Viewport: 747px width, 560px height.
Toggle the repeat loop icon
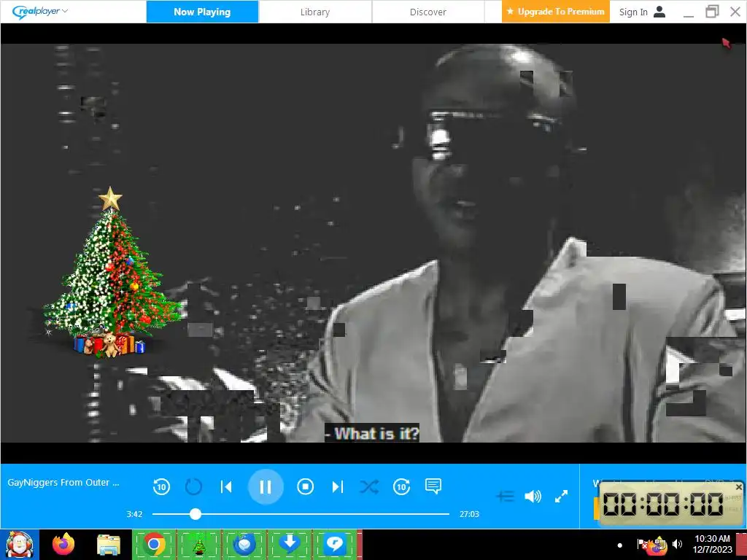pos(193,486)
